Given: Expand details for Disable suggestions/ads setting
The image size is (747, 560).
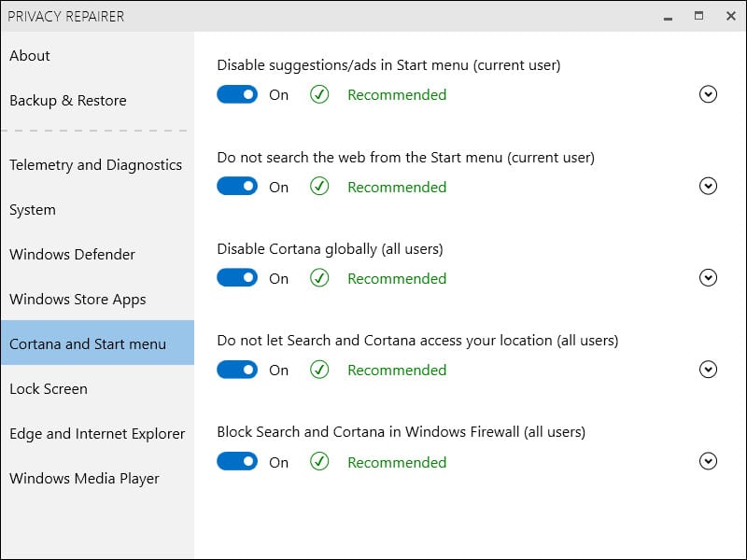Looking at the screenshot, I should 708,94.
